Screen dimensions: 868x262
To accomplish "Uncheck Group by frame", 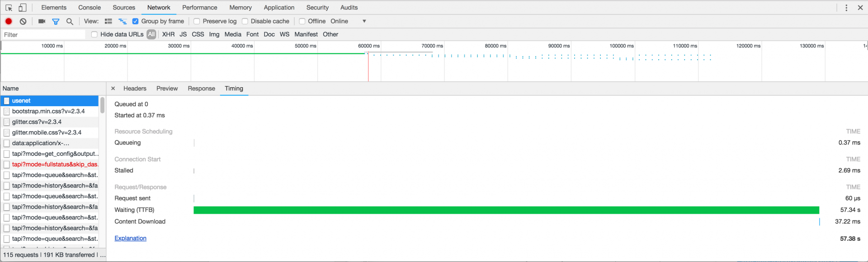I will tap(135, 21).
